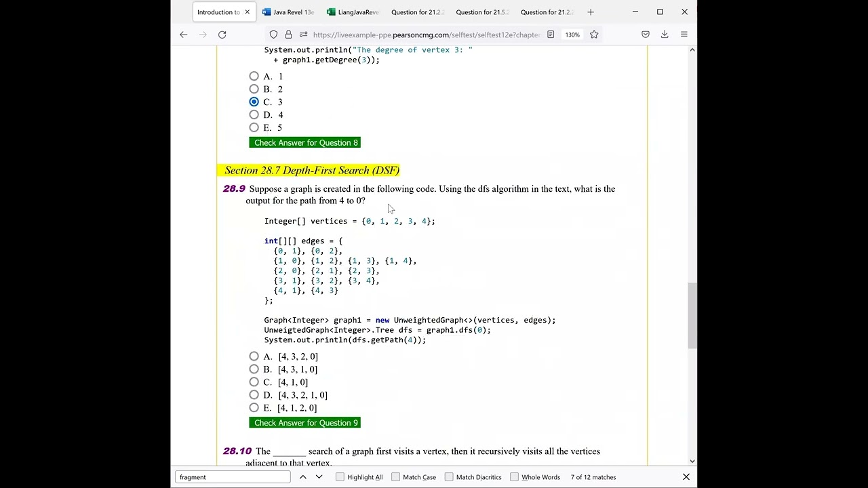Click the 'System.out.println(dfs.getPath(4));' line
Image resolution: width=868 pixels, height=488 pixels.
(344, 340)
